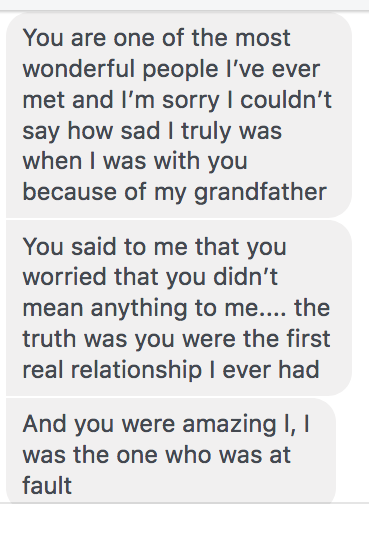The width and height of the screenshot is (369, 534).
Task: Click the word 'fault' in last message
Action: (x=47, y=485)
